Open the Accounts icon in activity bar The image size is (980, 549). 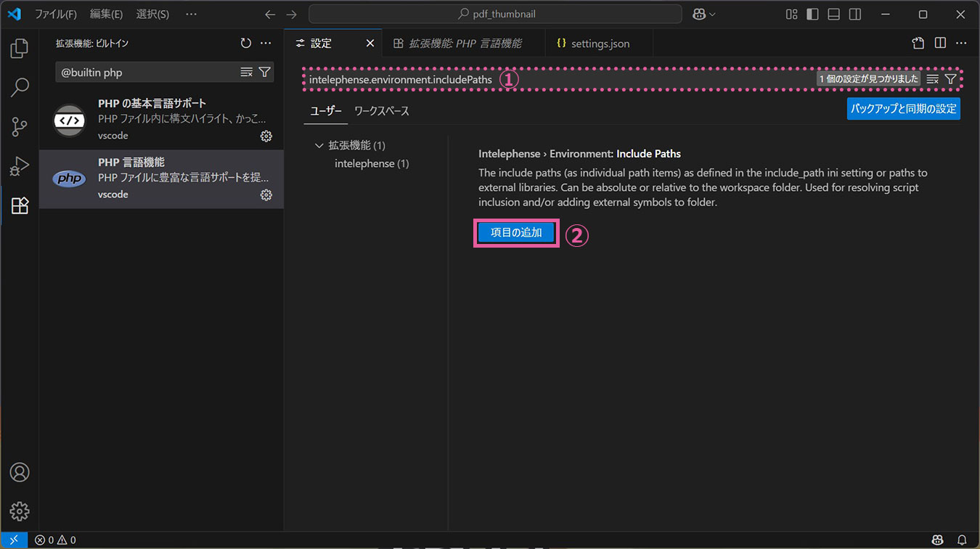point(20,472)
